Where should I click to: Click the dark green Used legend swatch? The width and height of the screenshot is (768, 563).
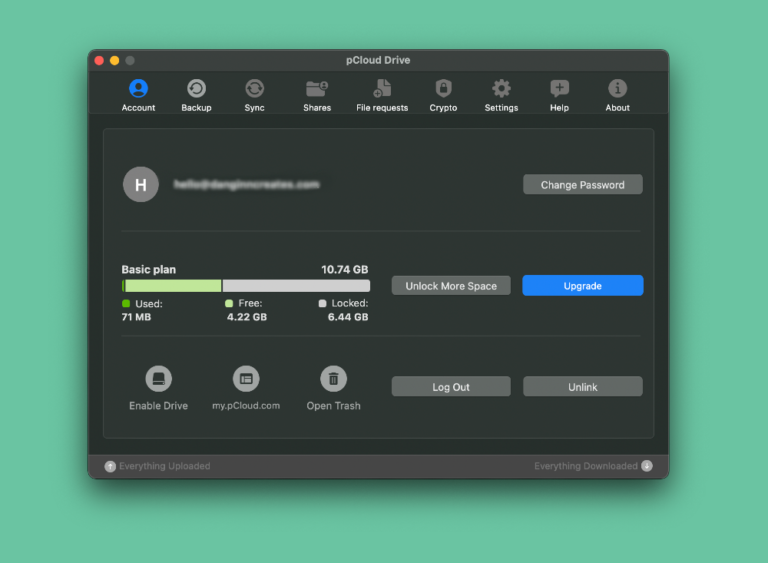pos(126,303)
